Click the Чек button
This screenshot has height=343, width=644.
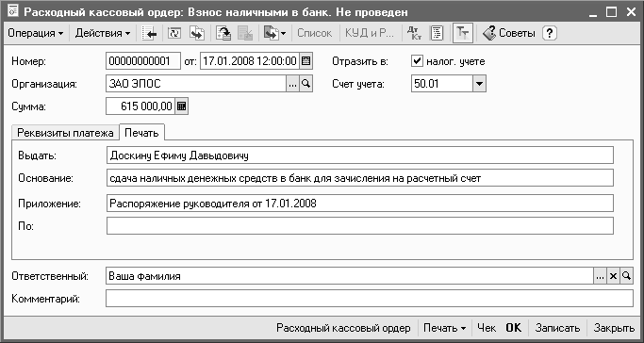coord(487,328)
